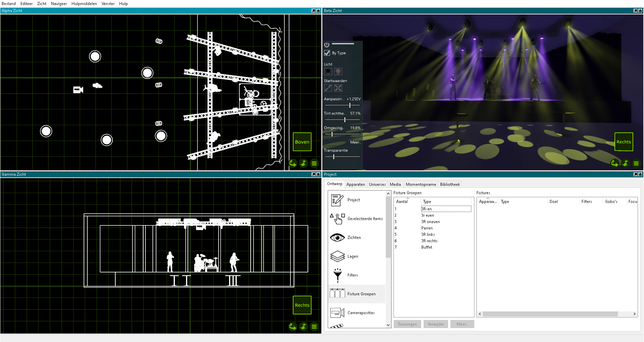Open the Project design section icon
Viewport: 644px width, 342px height.
pos(337,200)
